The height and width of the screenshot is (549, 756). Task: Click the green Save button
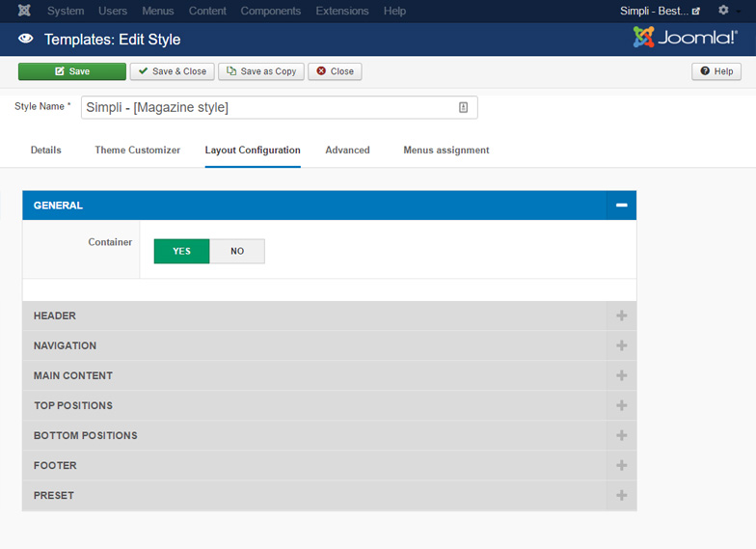pyautogui.click(x=72, y=71)
